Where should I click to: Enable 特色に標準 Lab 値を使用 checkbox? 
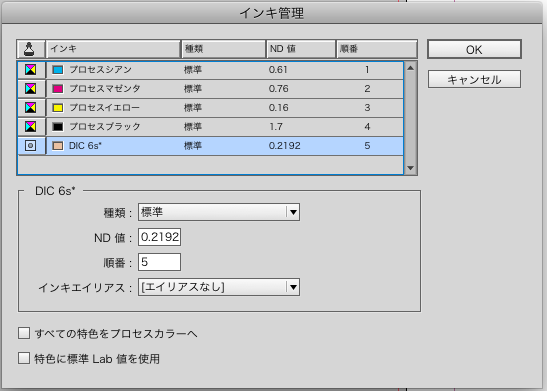24,358
